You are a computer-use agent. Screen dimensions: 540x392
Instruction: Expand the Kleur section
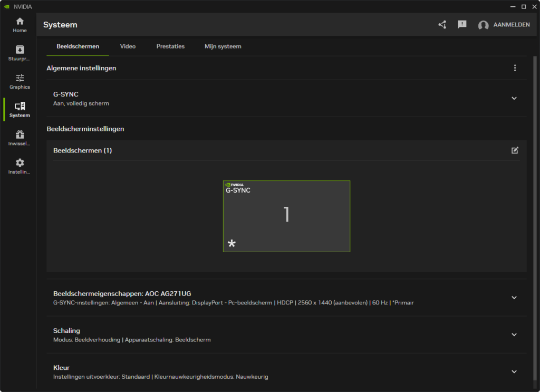point(514,371)
